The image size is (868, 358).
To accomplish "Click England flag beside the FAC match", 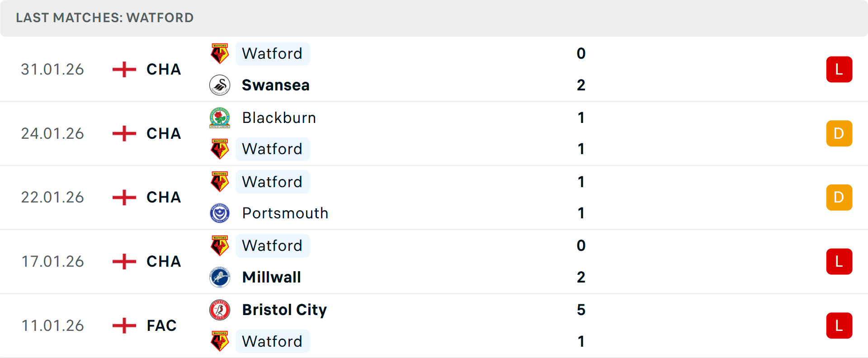I will (124, 325).
